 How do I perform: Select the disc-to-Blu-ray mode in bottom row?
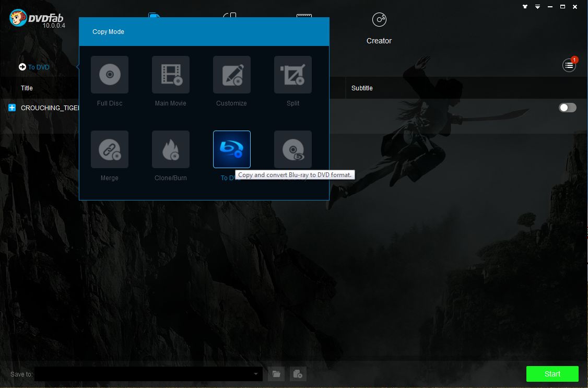pyautogui.click(x=293, y=149)
